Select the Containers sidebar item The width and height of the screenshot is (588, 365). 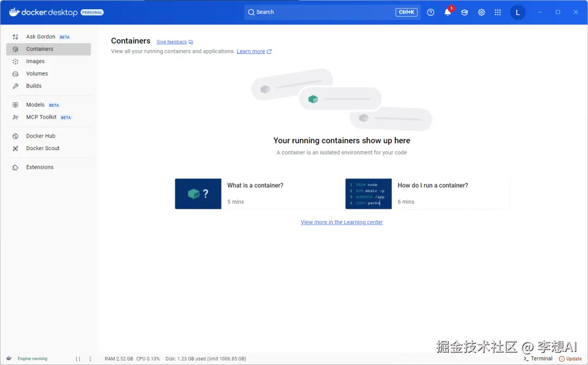pyautogui.click(x=48, y=49)
